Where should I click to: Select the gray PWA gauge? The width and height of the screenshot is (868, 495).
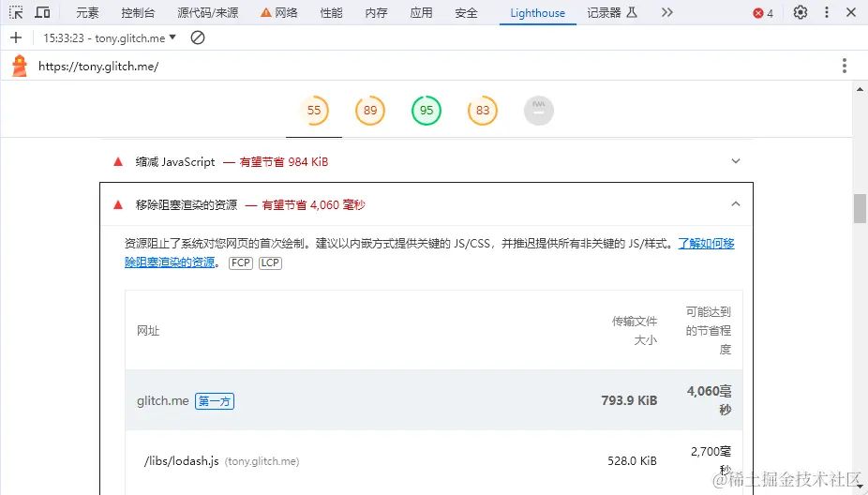[539, 111]
